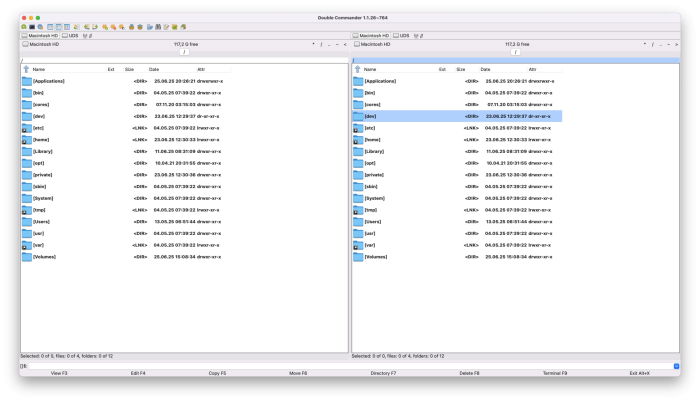This screenshot has width=700, height=402.
Task: Click the Edit F4 button
Action: point(138,373)
